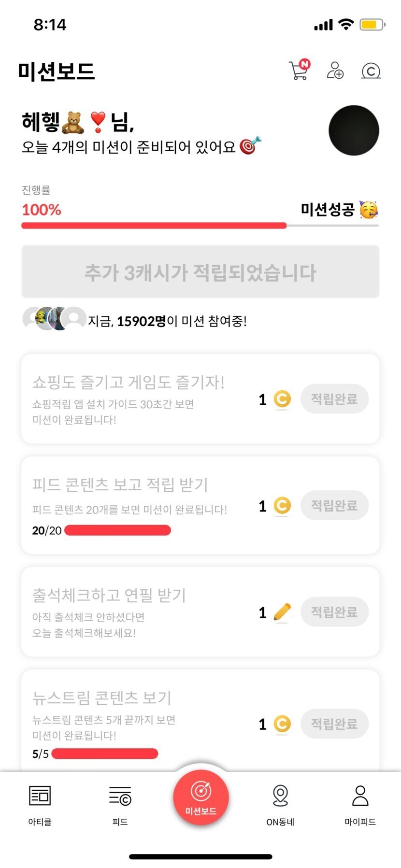Open the 피드 tab
The height and width of the screenshot is (868, 401).
pos(120,796)
